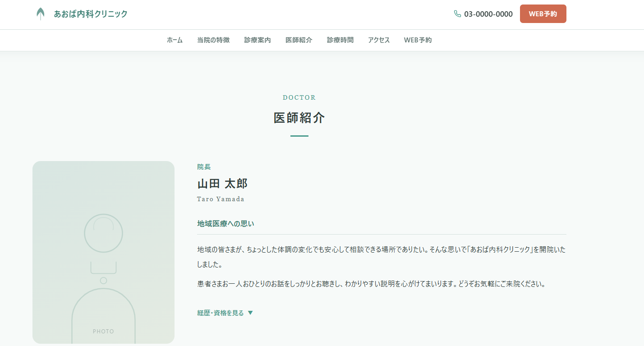Click the doctor PHOTO placeholder image
644x346 pixels.
103,252
